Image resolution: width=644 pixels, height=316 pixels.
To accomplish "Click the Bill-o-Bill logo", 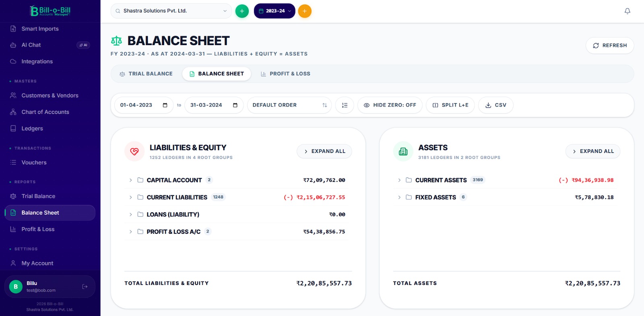I will pos(50,11).
